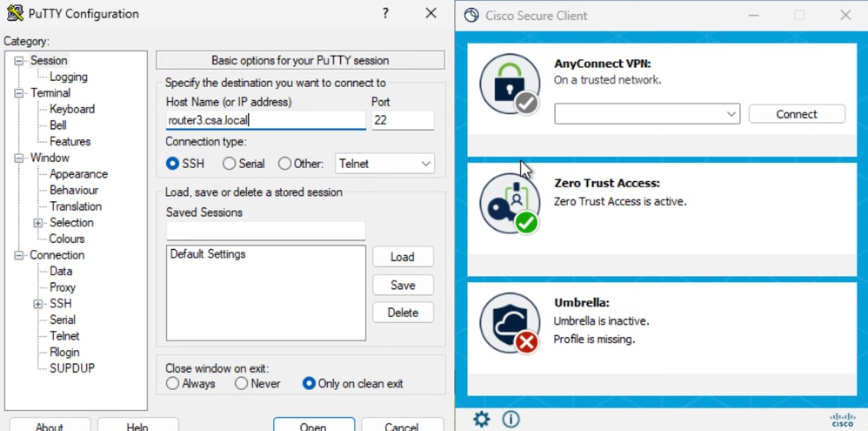Collapse the Session tree node

tap(19, 61)
